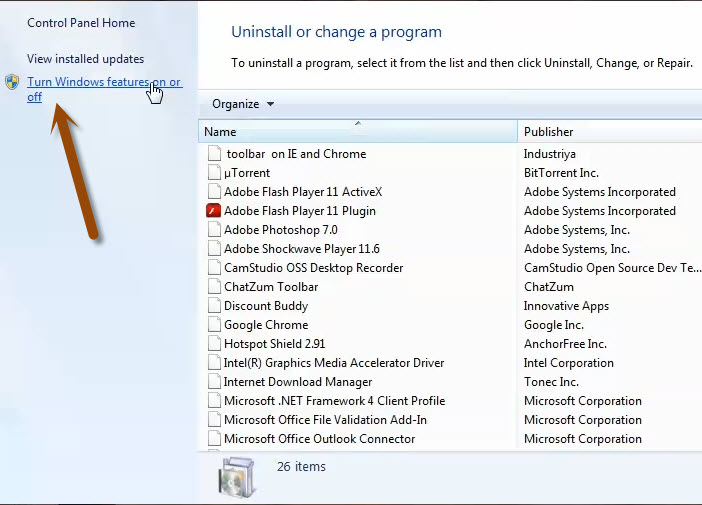The width and height of the screenshot is (702, 505).
Task: Click the 'Industriya' publisher cell
Action: coord(550,154)
